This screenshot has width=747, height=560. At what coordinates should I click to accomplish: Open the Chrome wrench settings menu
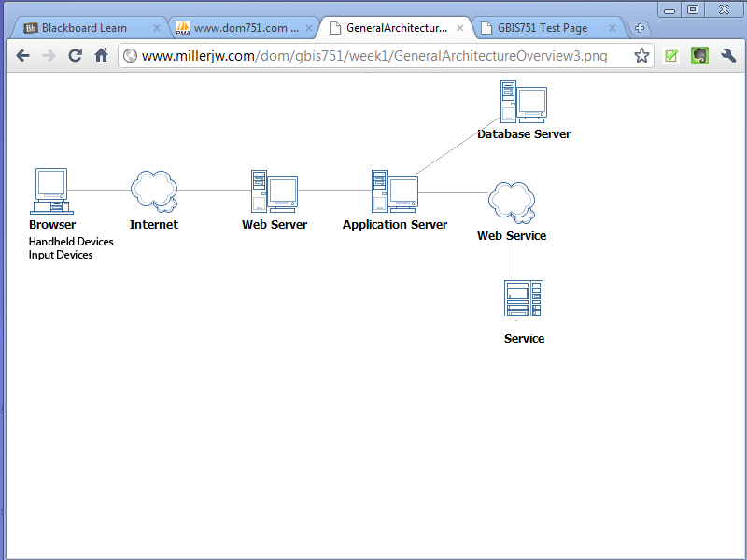[x=728, y=56]
